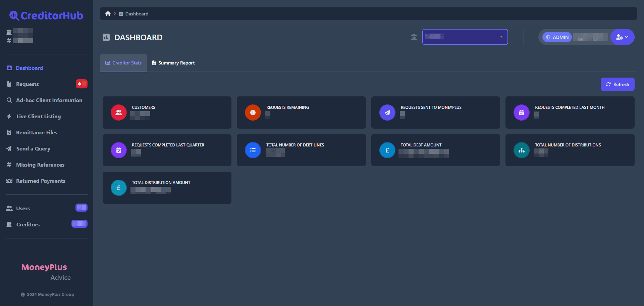Click the Requests Remaining alert icon
Image resolution: width=644 pixels, height=306 pixels.
coord(253,113)
